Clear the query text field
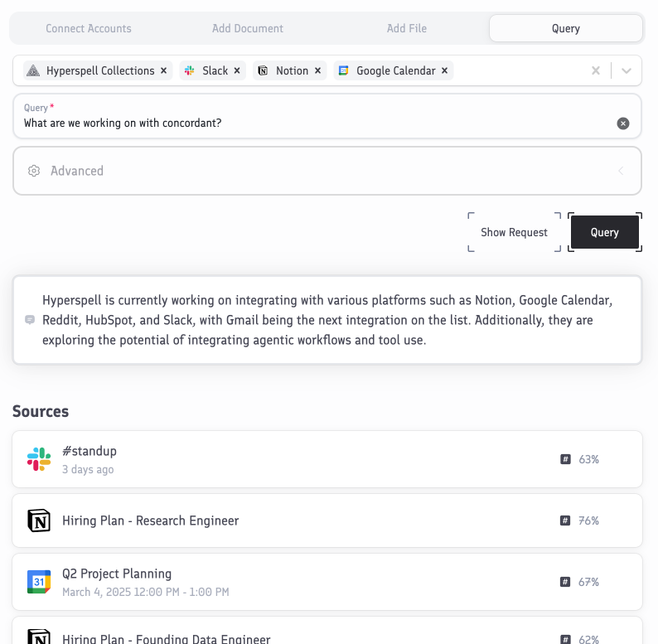 [x=623, y=123]
